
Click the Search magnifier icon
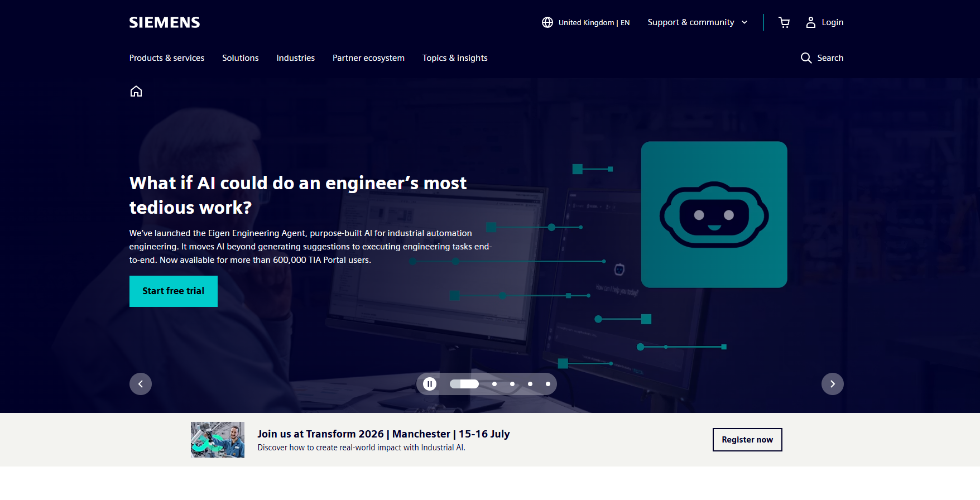point(806,58)
